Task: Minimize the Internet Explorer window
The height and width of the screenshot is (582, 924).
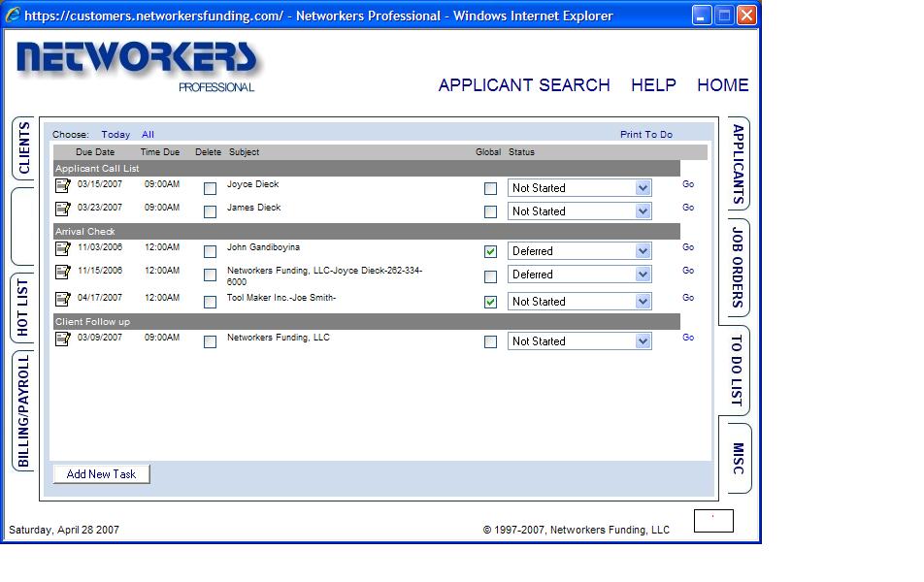Action: click(x=701, y=15)
